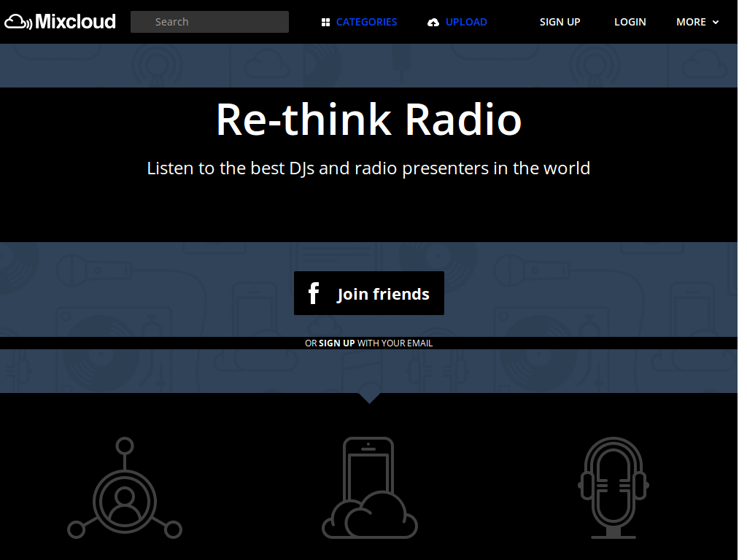Select CATEGORIES in the top navigation
This screenshot has width=747, height=560.
pyautogui.click(x=367, y=22)
